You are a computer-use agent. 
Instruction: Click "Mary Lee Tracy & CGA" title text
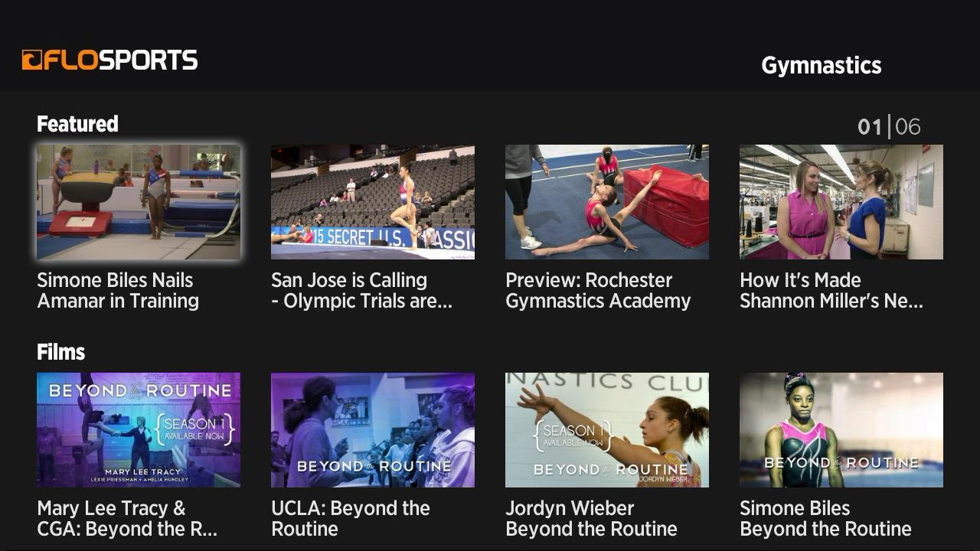pyautogui.click(x=127, y=519)
